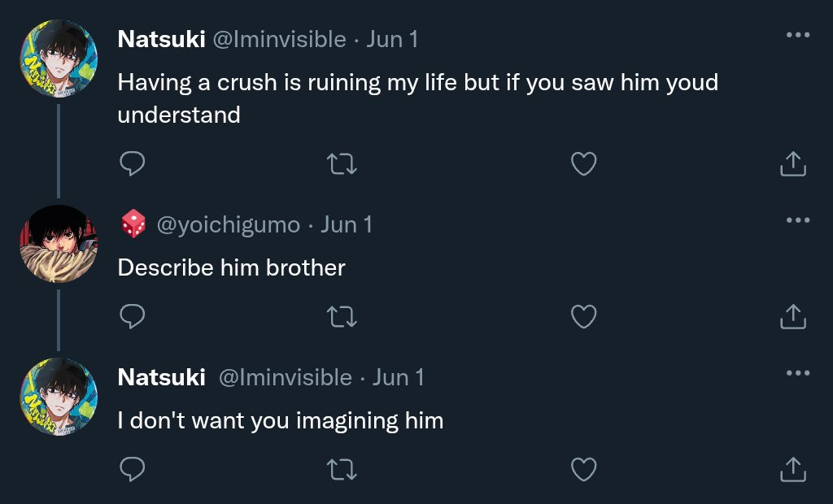Open the Jun 1 timestamp on last tweet
833x504 pixels.
coord(399,377)
